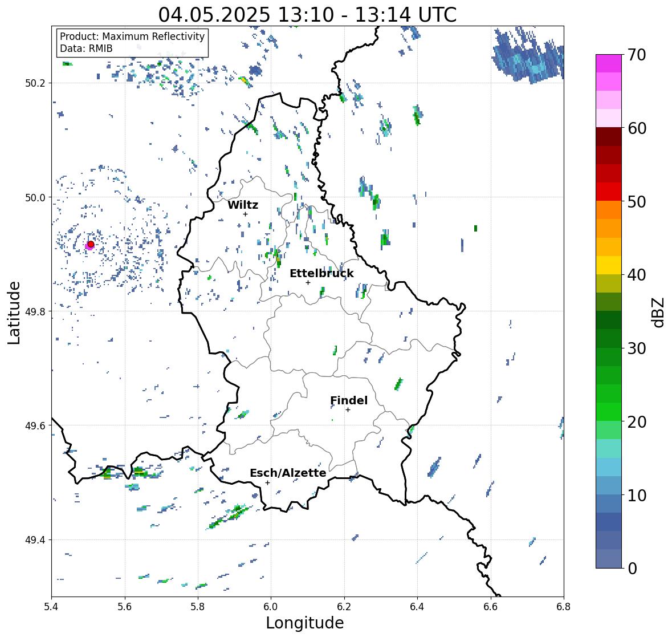Screen dimensions: 672x637
Task: Click the Ettelbruck station label
Action: pos(321,274)
